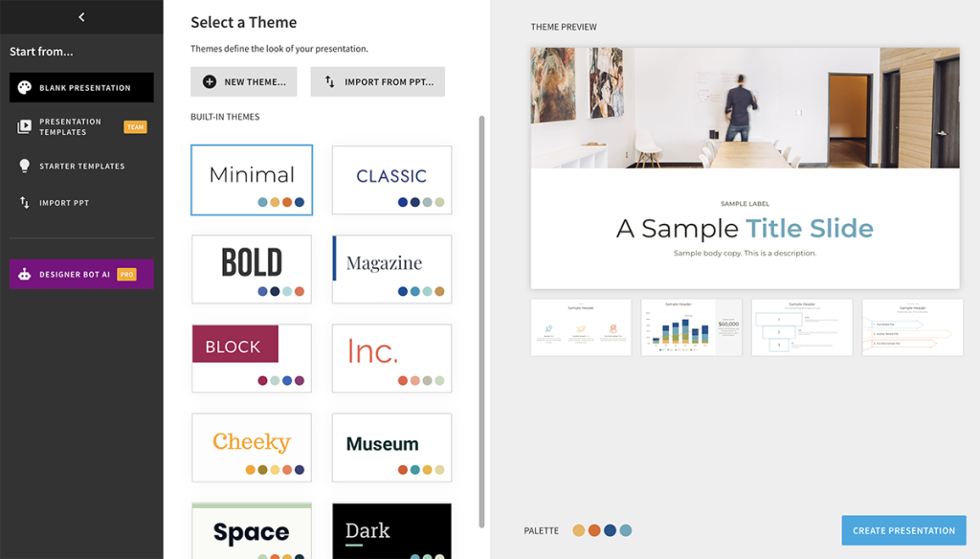
Task: Select the bar chart slide preview thumbnail
Action: [x=691, y=326]
